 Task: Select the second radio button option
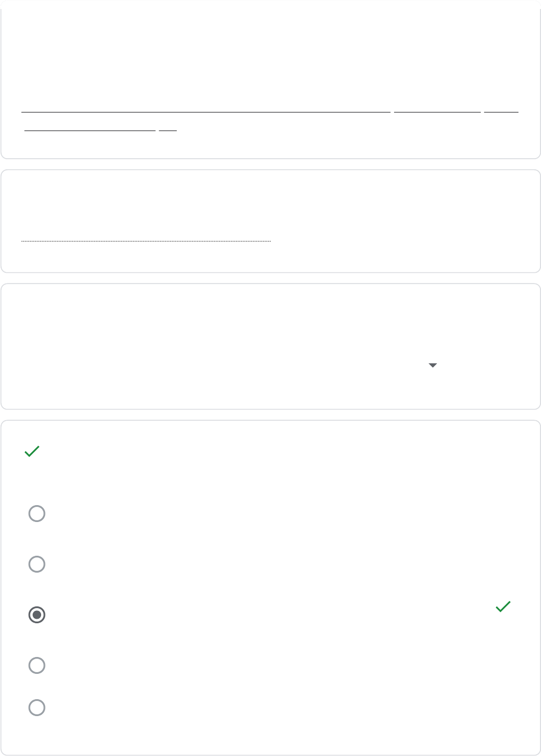(x=37, y=564)
